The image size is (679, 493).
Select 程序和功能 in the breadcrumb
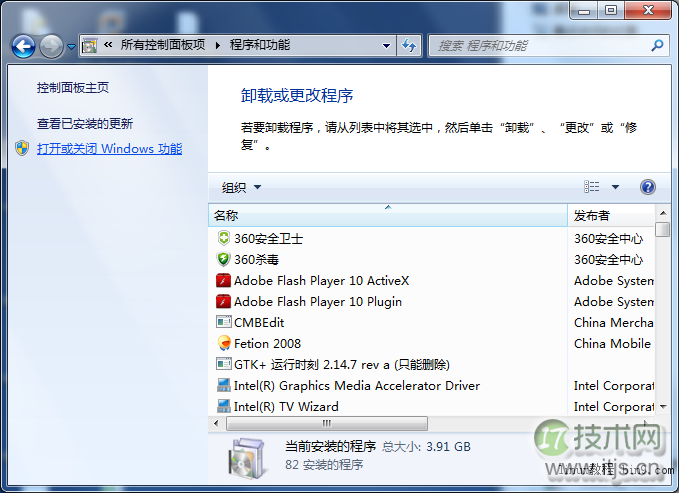pyautogui.click(x=260, y=45)
